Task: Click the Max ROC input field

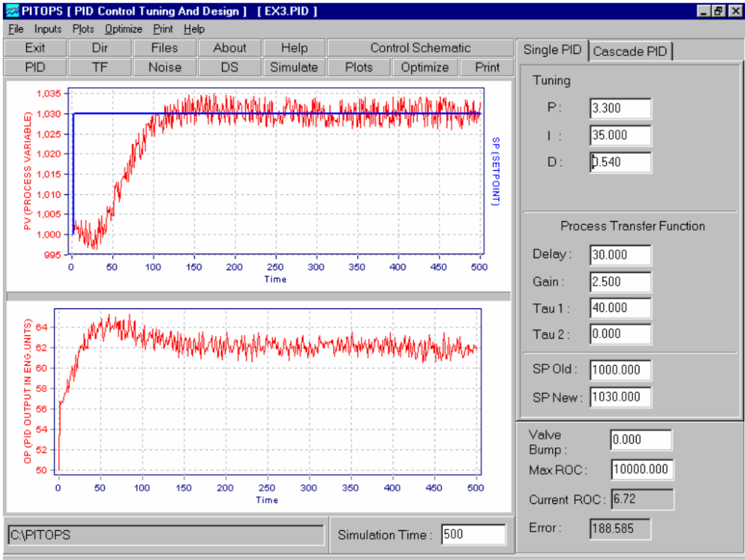Action: click(x=642, y=469)
